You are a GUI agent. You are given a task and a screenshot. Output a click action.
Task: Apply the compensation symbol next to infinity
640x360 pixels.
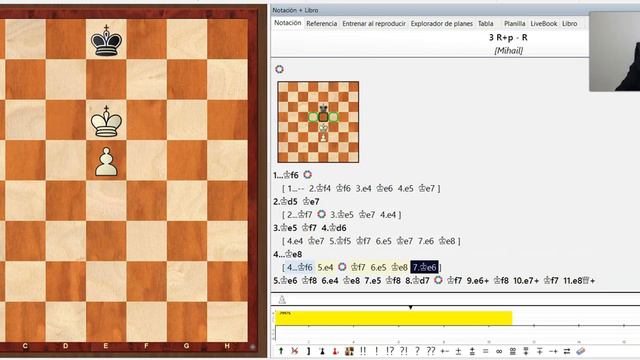tap(513, 351)
